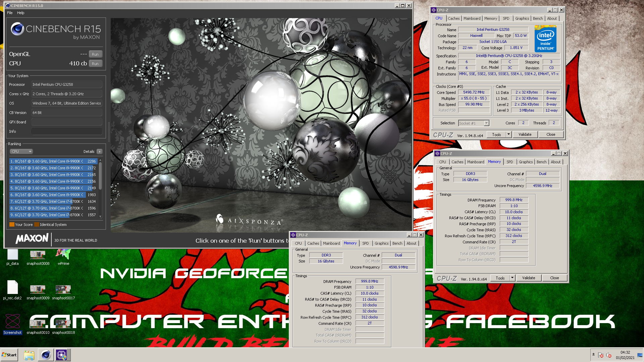Click the Ranking list scroll up arrow
Image resolution: width=644 pixels, height=362 pixels.
click(100, 161)
